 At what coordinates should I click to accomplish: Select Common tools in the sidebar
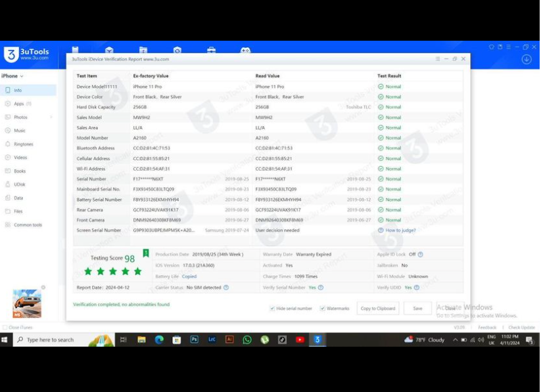(28, 225)
